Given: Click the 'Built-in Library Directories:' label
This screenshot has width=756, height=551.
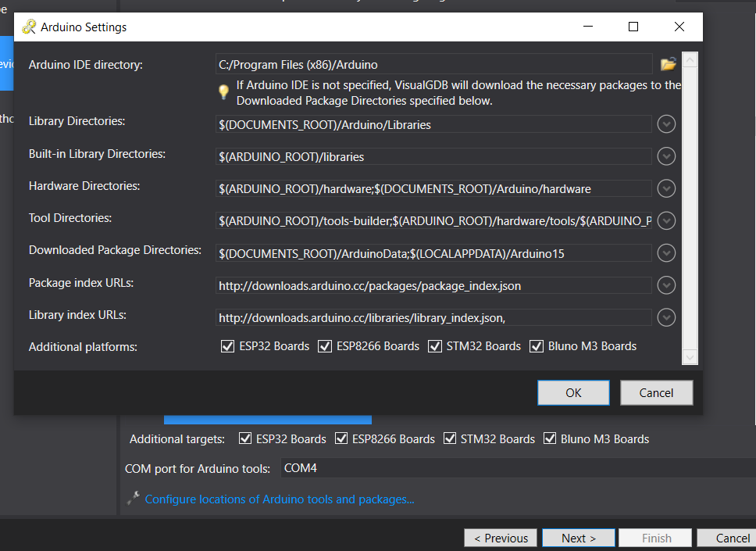Looking at the screenshot, I should [x=97, y=154].
